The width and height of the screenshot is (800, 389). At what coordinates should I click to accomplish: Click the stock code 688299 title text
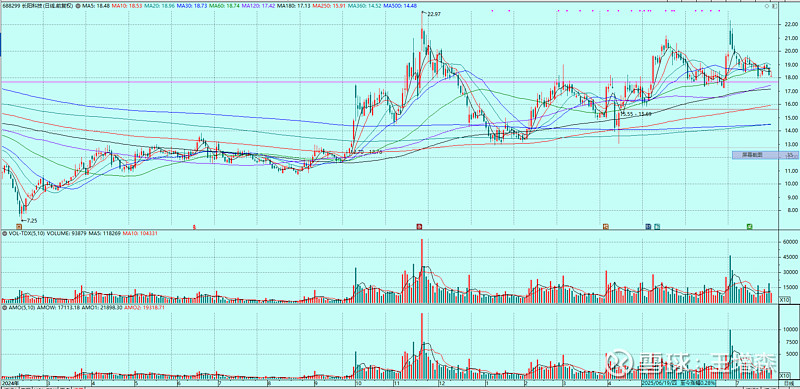tap(11, 6)
